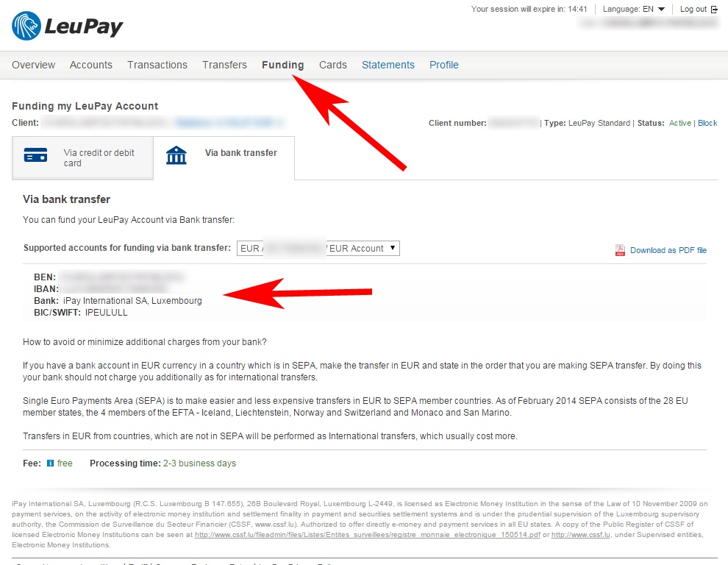The height and width of the screenshot is (565, 728).
Task: Click the Log out link
Action: click(x=693, y=9)
